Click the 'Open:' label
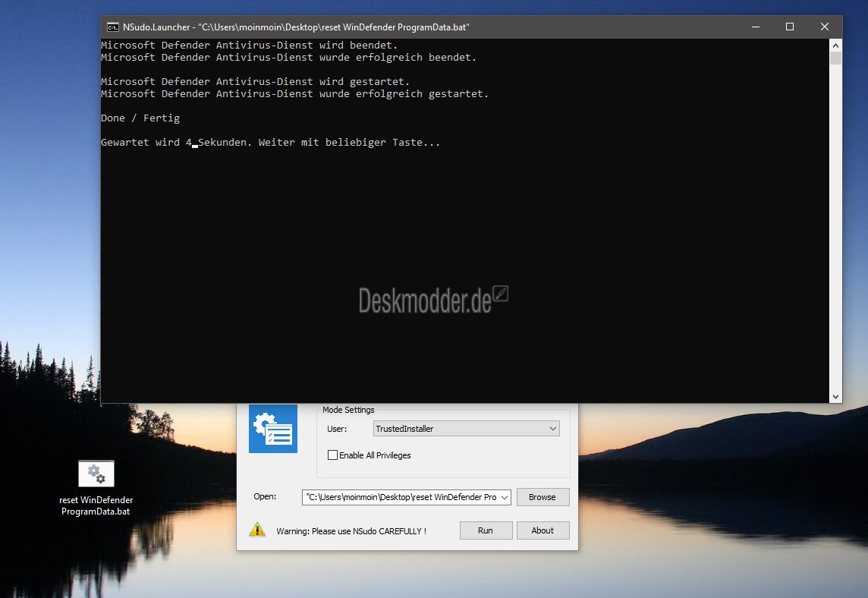Image resolution: width=868 pixels, height=598 pixels. (265, 496)
